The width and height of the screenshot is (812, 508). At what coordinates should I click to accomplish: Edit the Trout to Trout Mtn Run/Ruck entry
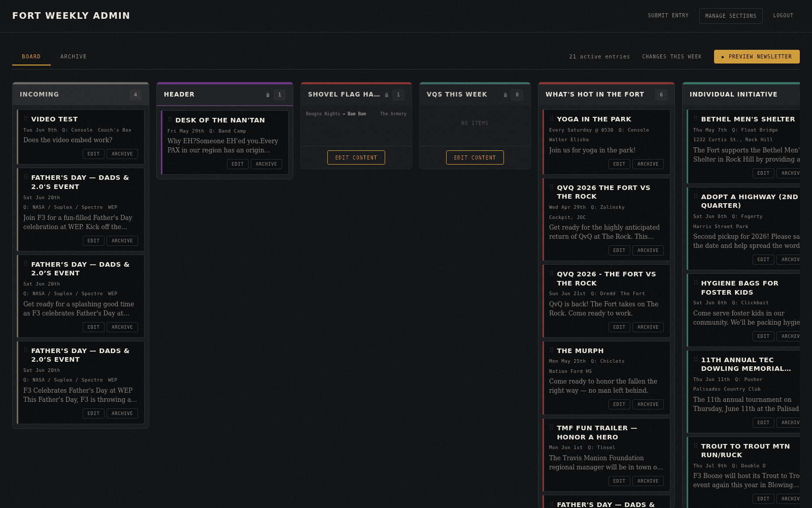click(x=763, y=499)
